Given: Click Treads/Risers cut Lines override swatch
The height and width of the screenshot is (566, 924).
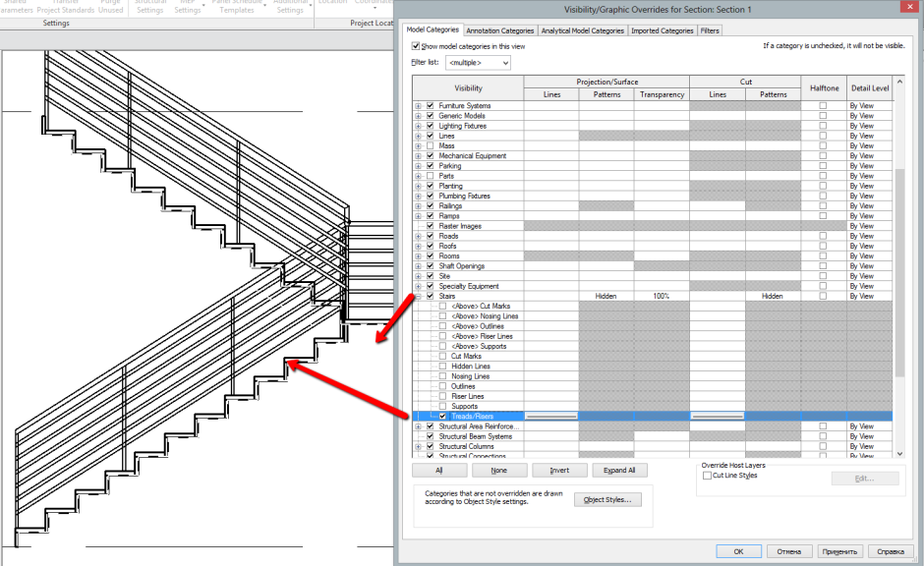Looking at the screenshot, I should pyautogui.click(x=718, y=417).
